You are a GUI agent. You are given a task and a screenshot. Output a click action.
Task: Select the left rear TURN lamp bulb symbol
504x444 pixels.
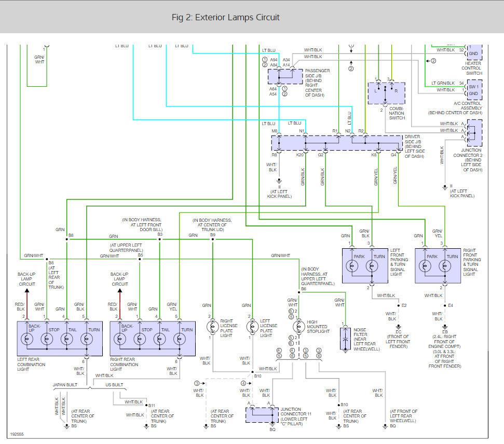[x=87, y=339]
